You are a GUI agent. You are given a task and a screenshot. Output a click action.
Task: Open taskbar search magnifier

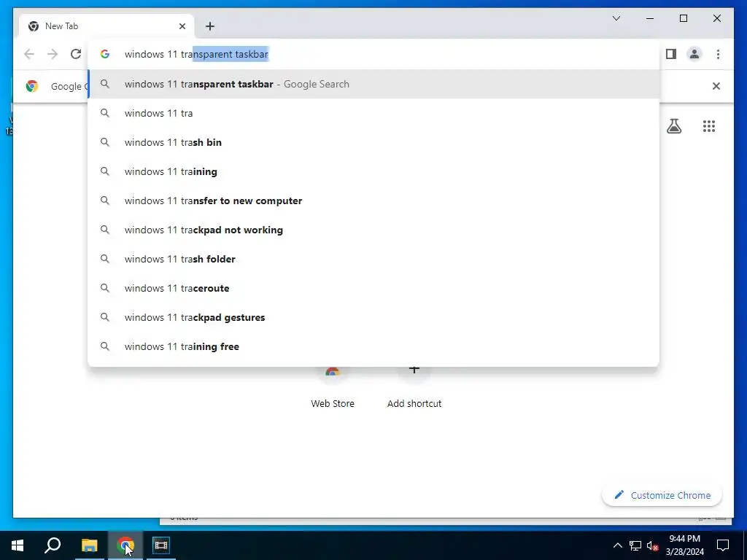click(53, 545)
